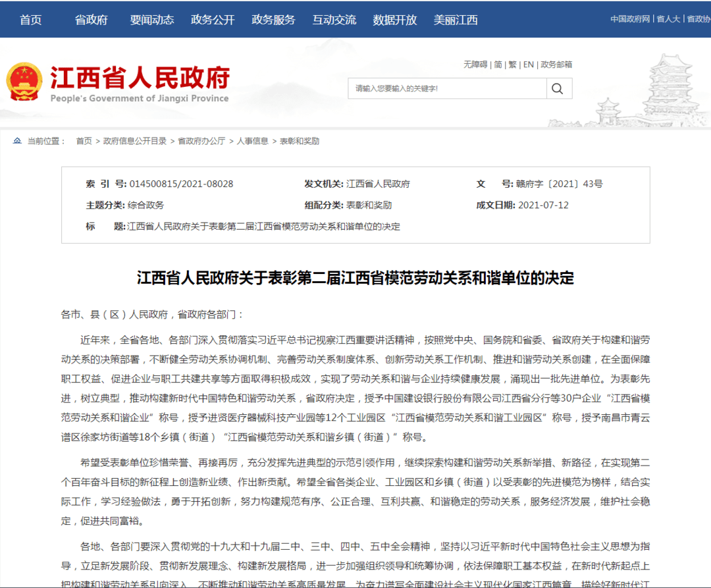Switch the site language to EN
Screen dimensions: 711x588
tap(528, 65)
